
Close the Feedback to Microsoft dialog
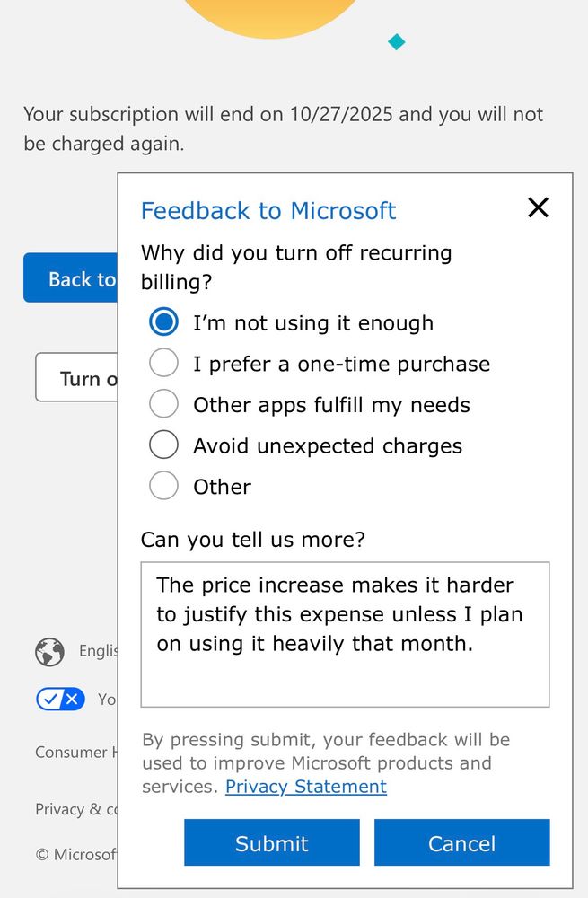click(x=538, y=208)
